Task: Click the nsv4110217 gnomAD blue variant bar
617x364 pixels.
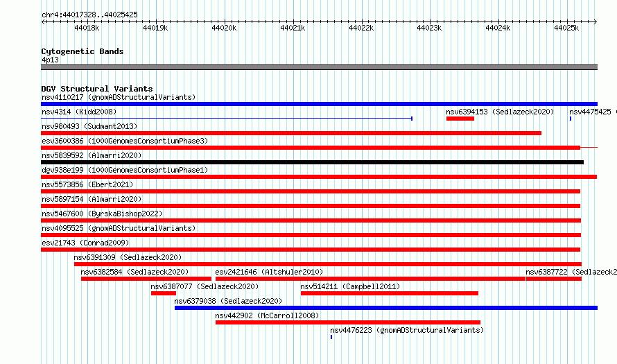Action: [319, 104]
